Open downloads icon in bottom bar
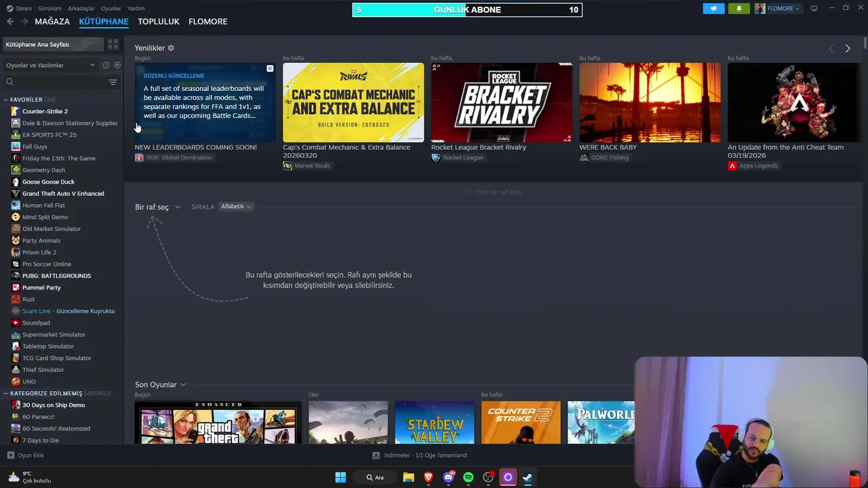 point(376,455)
